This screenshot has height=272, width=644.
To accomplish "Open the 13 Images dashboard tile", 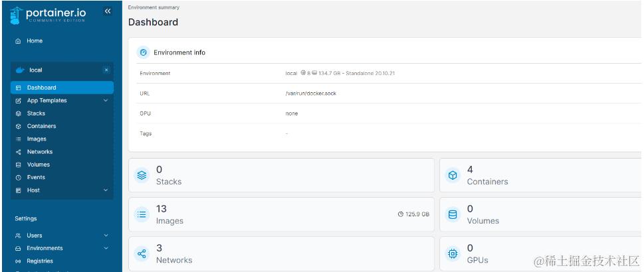I will pos(281,214).
